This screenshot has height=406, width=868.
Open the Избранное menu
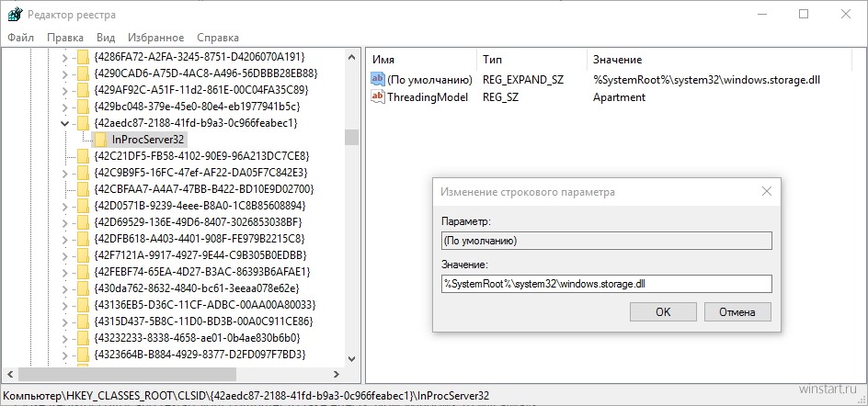point(156,38)
